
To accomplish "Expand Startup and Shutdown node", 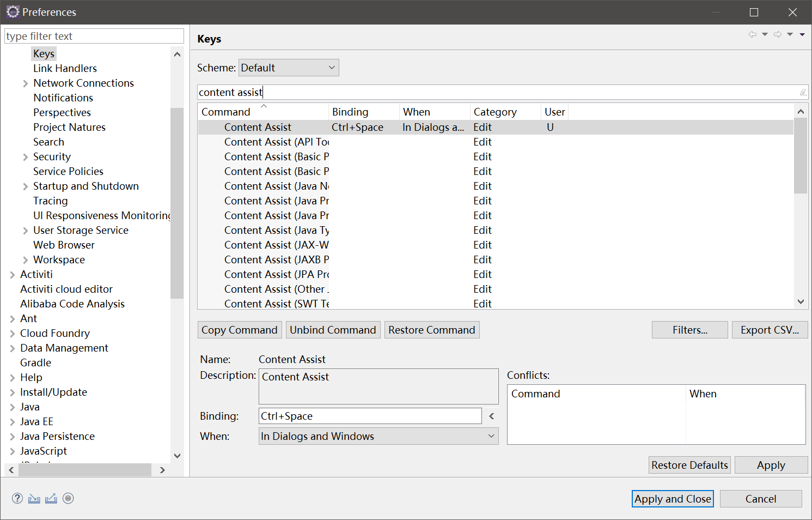I will click(26, 186).
